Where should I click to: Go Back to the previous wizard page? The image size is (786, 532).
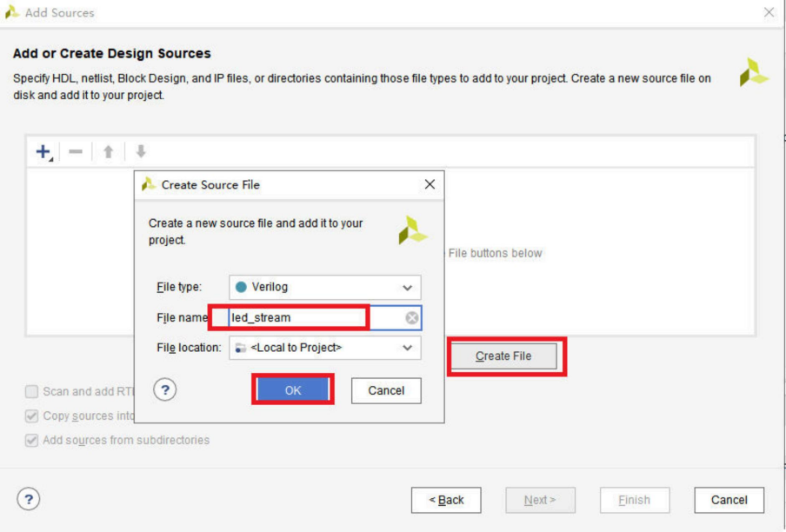(446, 500)
